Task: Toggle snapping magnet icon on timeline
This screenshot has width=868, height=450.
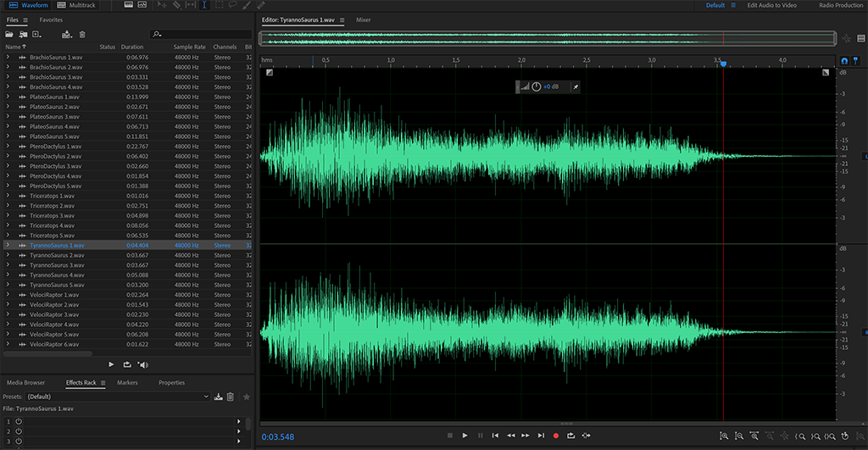Action: pyautogui.click(x=844, y=61)
